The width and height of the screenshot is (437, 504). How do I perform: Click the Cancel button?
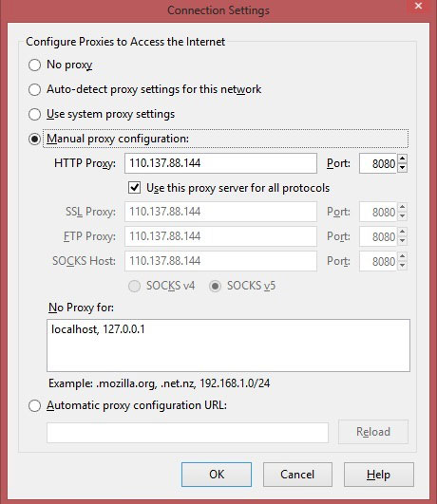(x=297, y=475)
